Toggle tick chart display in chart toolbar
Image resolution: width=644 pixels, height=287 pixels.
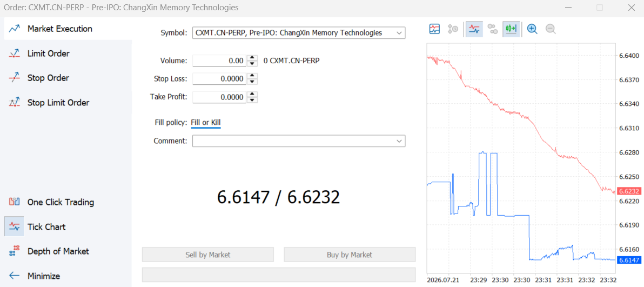pyautogui.click(x=474, y=29)
